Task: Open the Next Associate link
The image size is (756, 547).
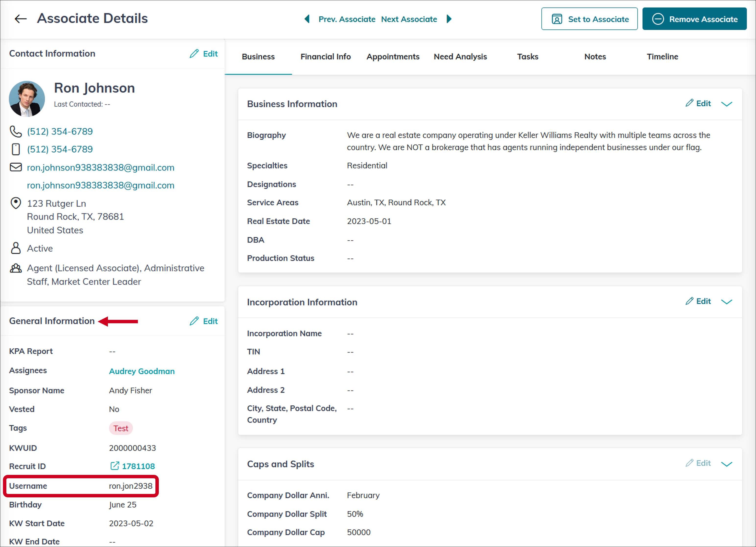Action: click(x=409, y=19)
